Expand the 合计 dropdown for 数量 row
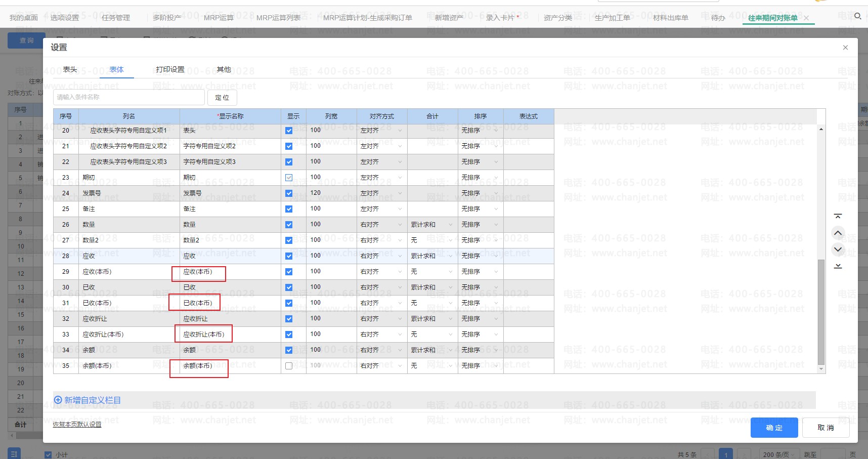The width and height of the screenshot is (868, 459). coord(450,225)
